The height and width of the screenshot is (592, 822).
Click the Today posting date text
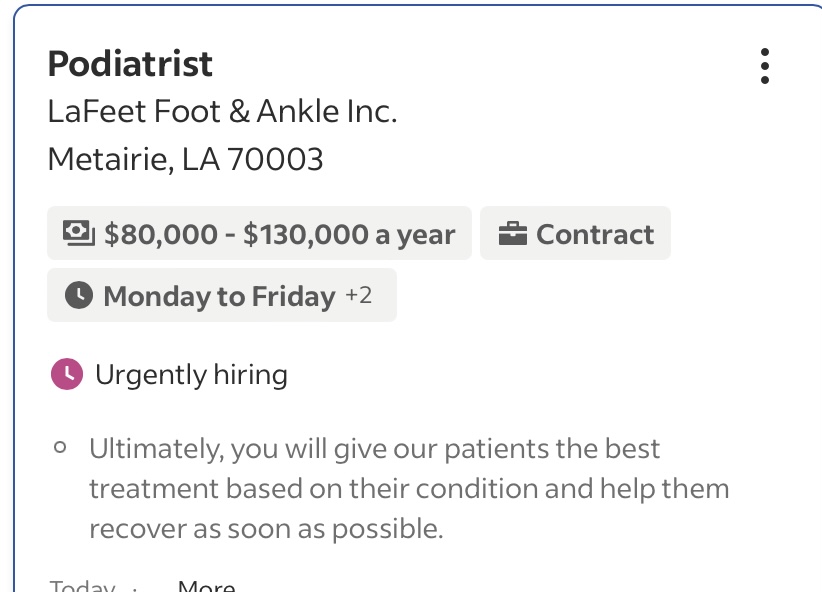pyautogui.click(x=82, y=586)
